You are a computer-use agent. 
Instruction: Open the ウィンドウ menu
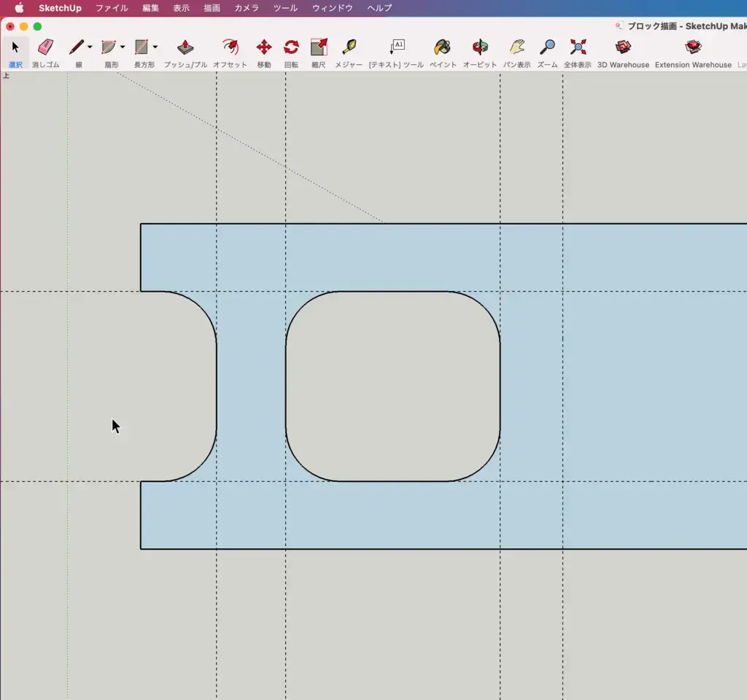[x=333, y=8]
